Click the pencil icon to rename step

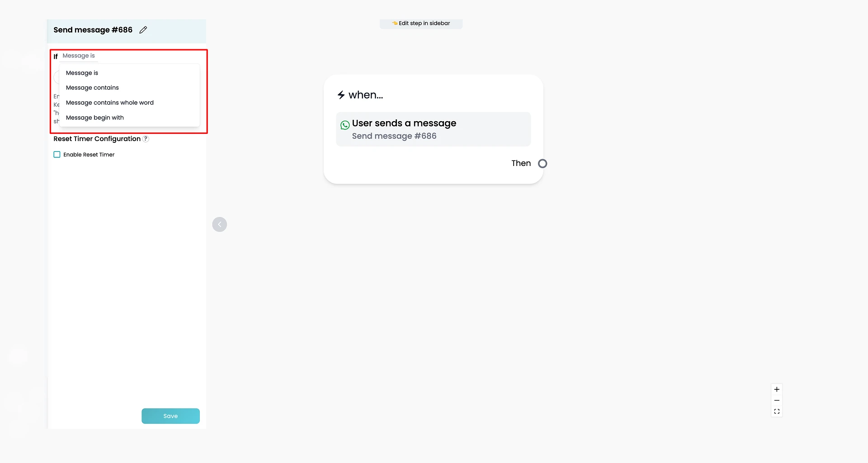[x=143, y=30]
